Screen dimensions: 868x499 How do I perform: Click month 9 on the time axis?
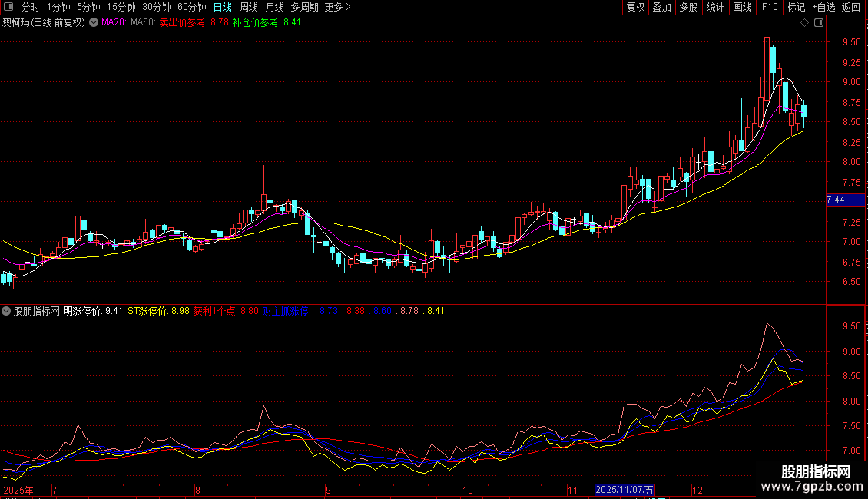[x=328, y=490]
